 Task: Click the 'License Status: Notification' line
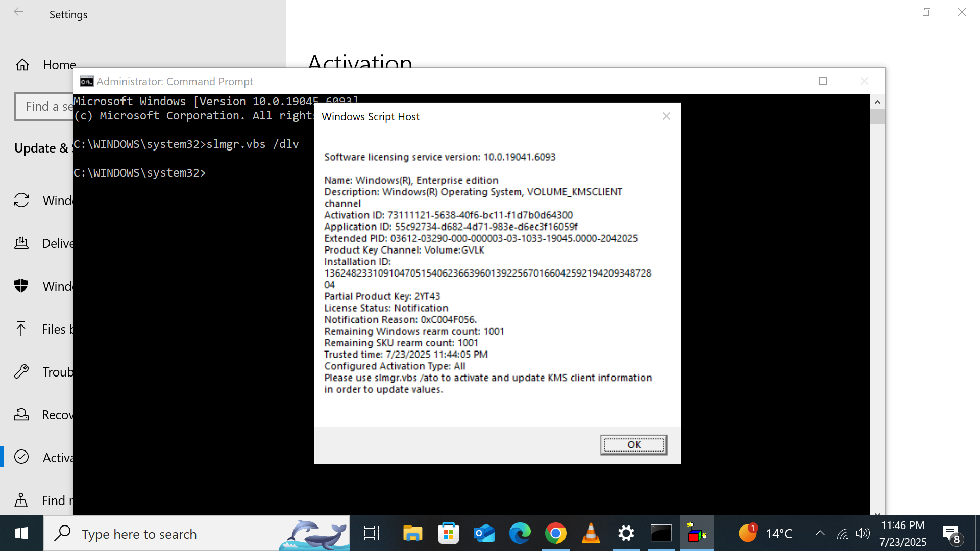(x=386, y=308)
